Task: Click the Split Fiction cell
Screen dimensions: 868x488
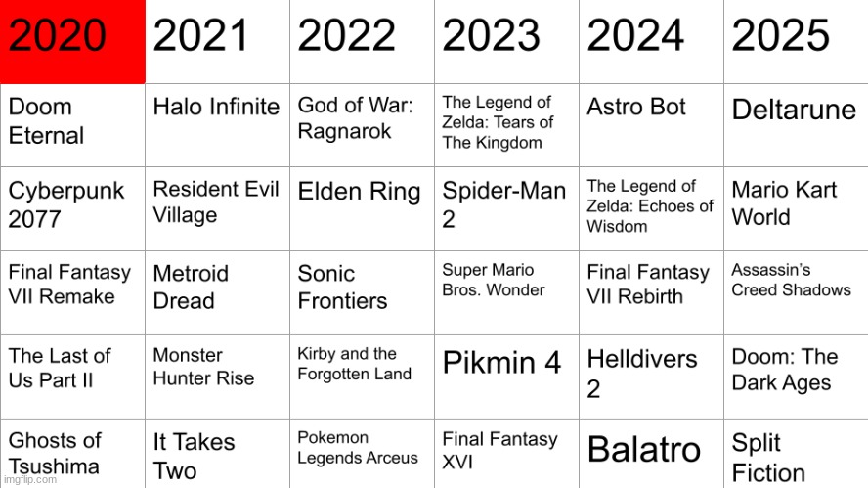Action: [x=796, y=454]
